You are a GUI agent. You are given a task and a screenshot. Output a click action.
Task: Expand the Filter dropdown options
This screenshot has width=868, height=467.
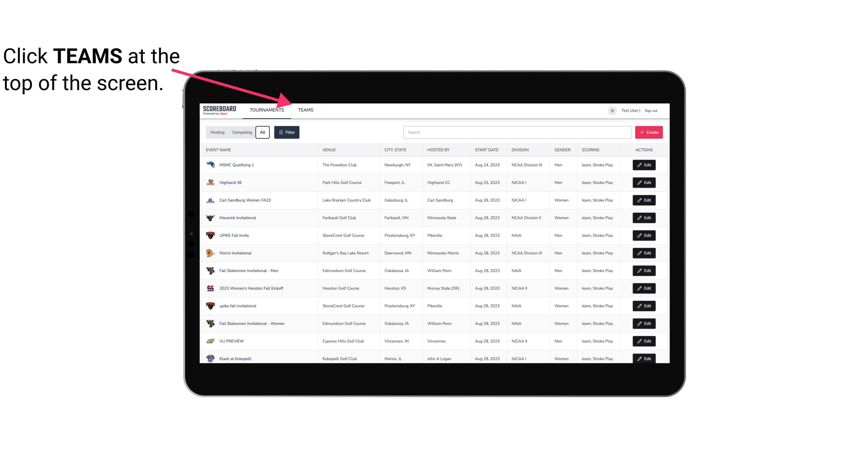[286, 132]
